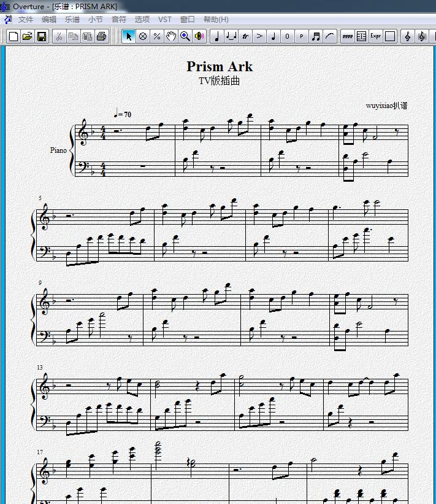Viewport: 436px width, 504px height.
Task: Click the Overture app icon in the title bar
Action: [5, 6]
